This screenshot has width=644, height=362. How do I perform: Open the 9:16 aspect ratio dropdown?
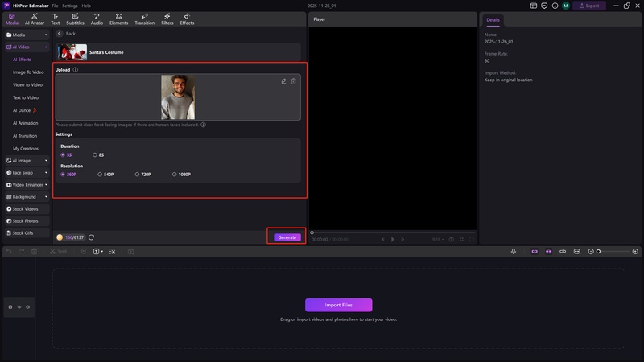point(437,239)
